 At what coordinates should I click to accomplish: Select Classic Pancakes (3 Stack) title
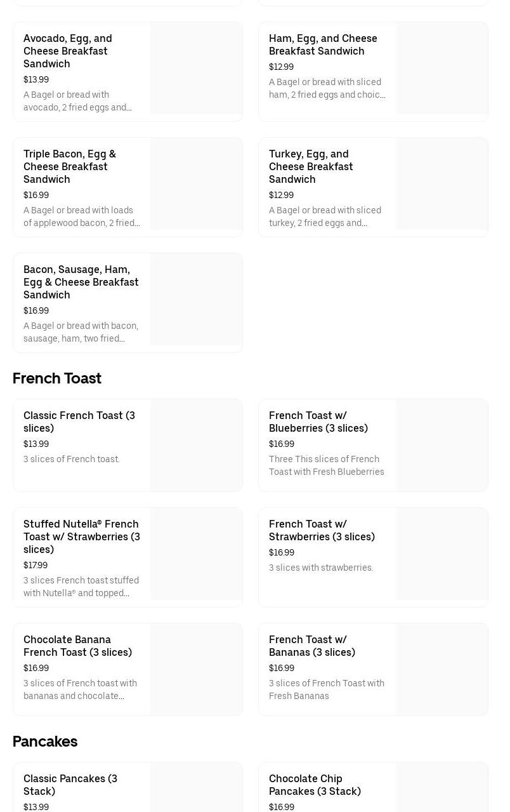(70, 785)
